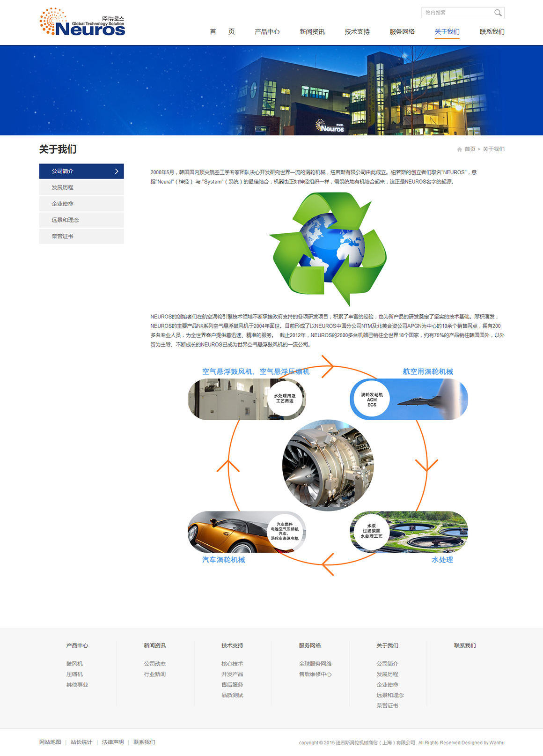Open 首页 in the top navigation
This screenshot has height=756, width=543.
(222, 32)
